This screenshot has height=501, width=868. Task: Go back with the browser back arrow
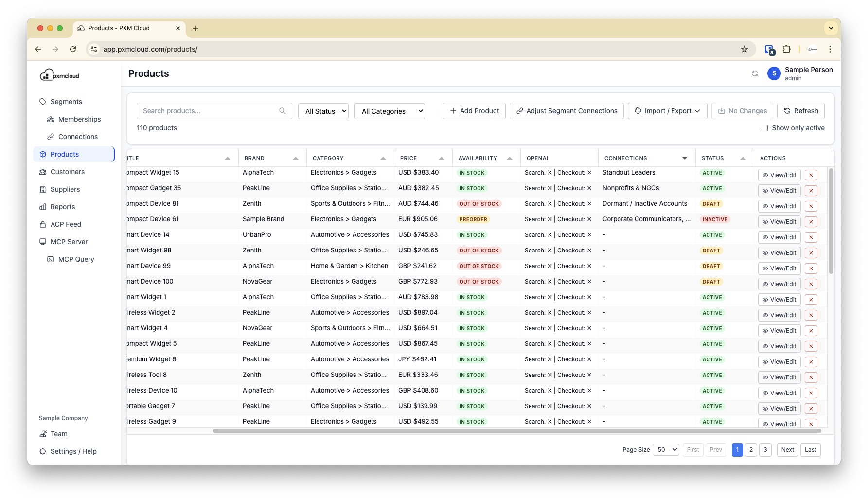(x=38, y=49)
